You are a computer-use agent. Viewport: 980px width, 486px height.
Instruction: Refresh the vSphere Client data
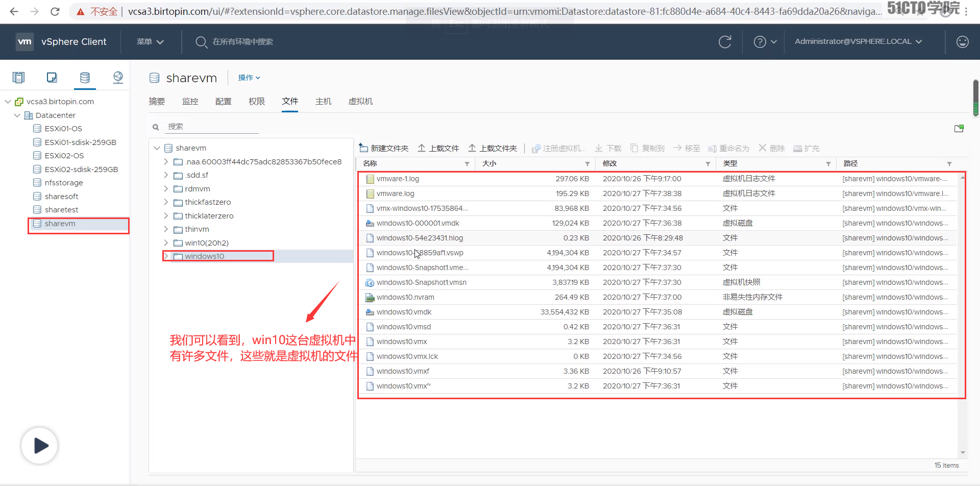tap(725, 42)
